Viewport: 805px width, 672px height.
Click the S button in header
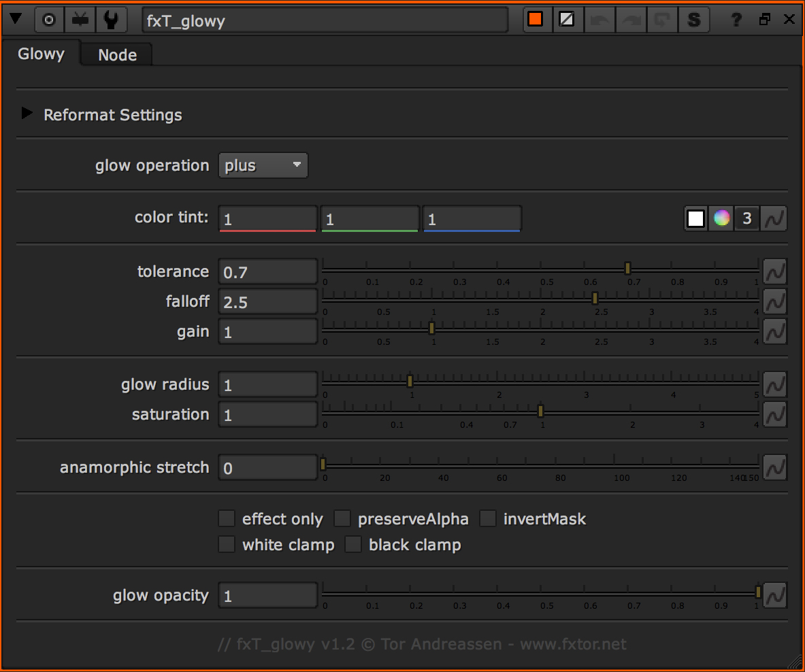coord(693,20)
